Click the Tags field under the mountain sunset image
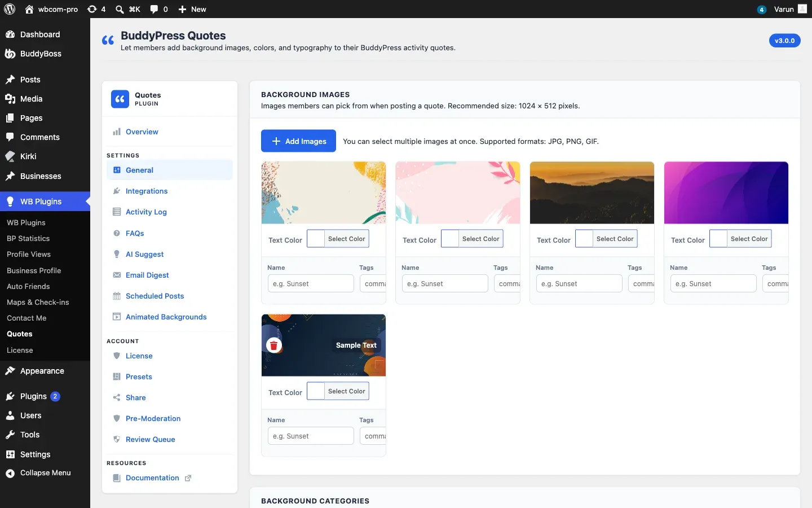Image resolution: width=812 pixels, height=508 pixels. click(x=641, y=283)
